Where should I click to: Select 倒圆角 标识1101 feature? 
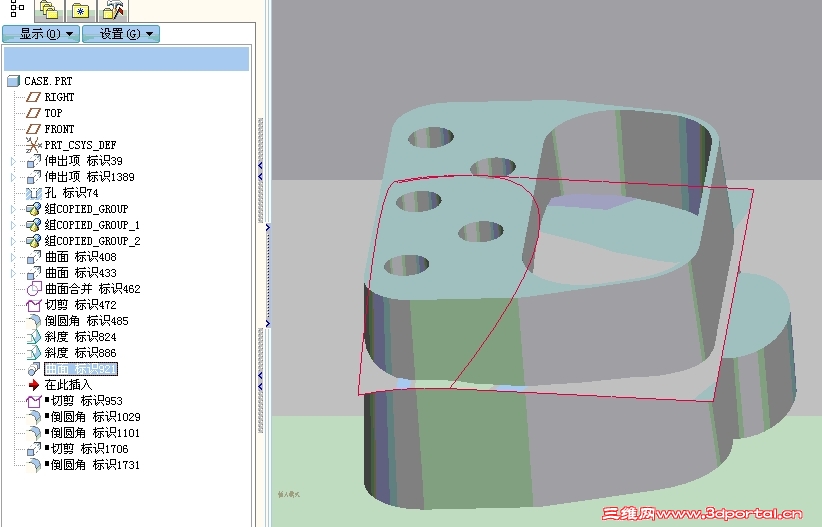[x=95, y=433]
